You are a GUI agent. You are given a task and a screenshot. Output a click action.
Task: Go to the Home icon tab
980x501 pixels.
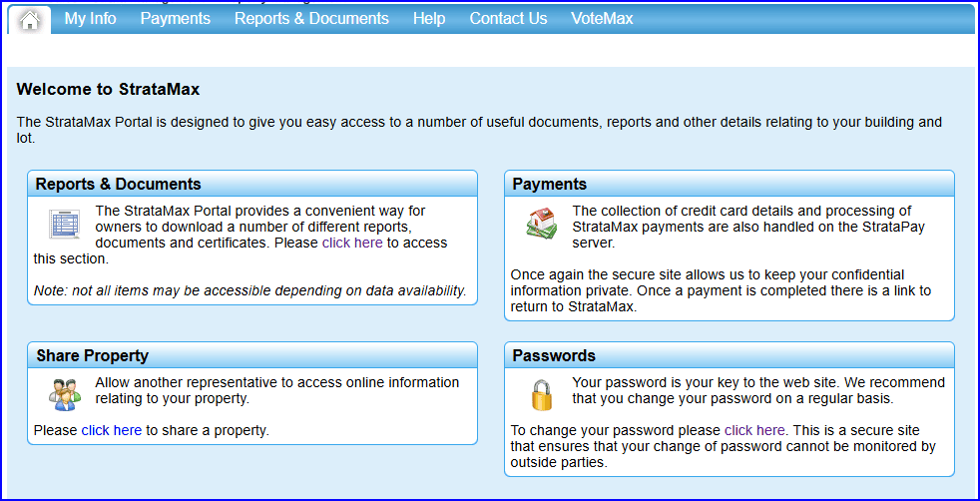coord(30,20)
